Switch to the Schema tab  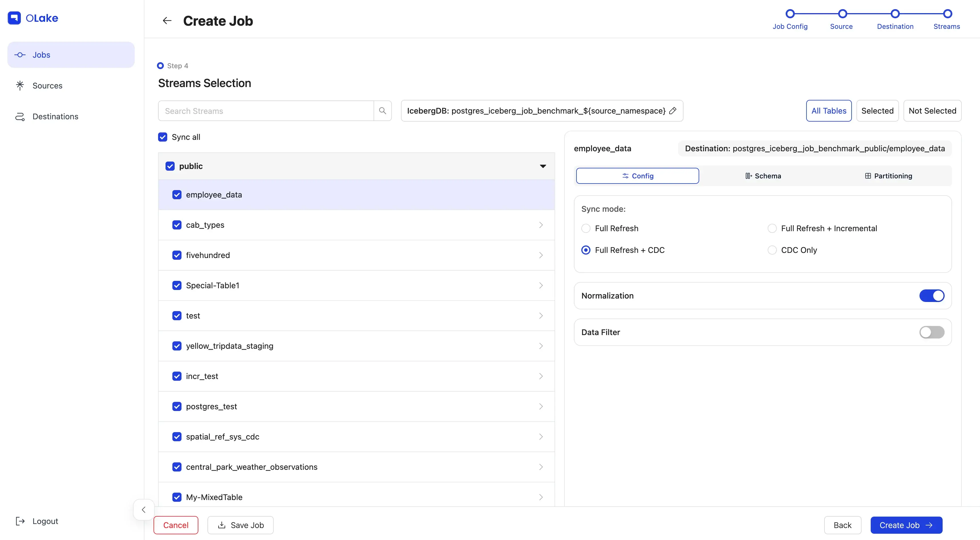pyautogui.click(x=763, y=176)
